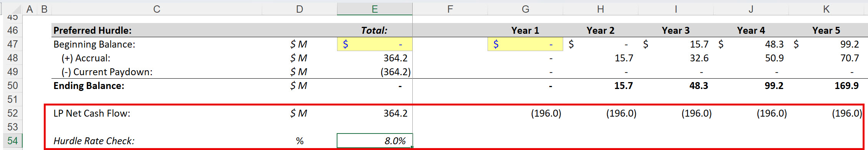This screenshot has height=150, width=868.
Task: Click Year 2 Ending Balance 15.7
Action: pos(623,86)
